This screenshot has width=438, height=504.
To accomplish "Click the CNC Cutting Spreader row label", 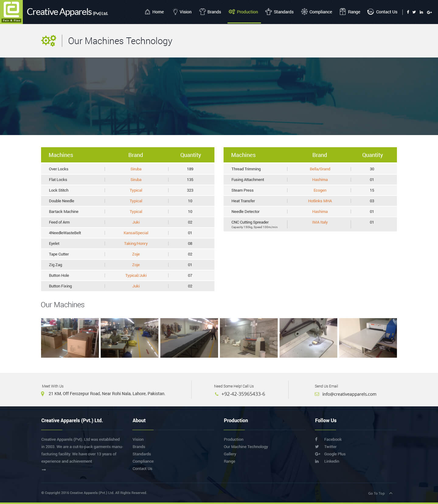I will (250, 222).
